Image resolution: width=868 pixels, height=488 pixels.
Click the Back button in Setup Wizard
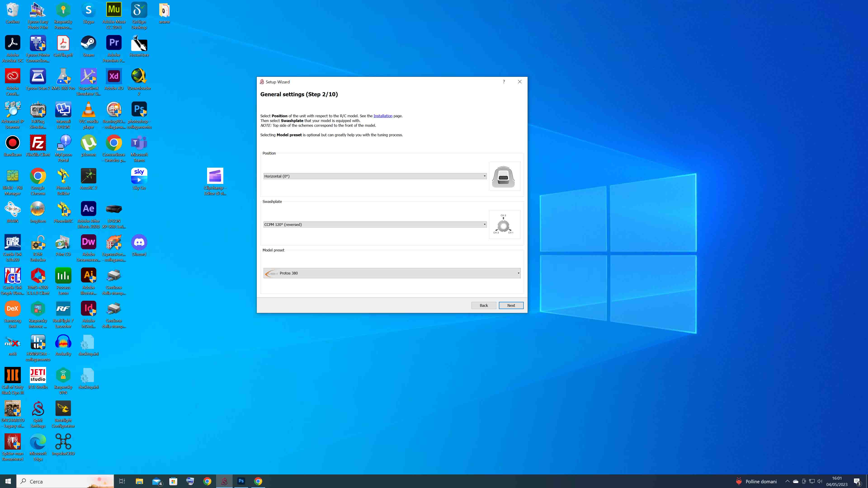484,305
